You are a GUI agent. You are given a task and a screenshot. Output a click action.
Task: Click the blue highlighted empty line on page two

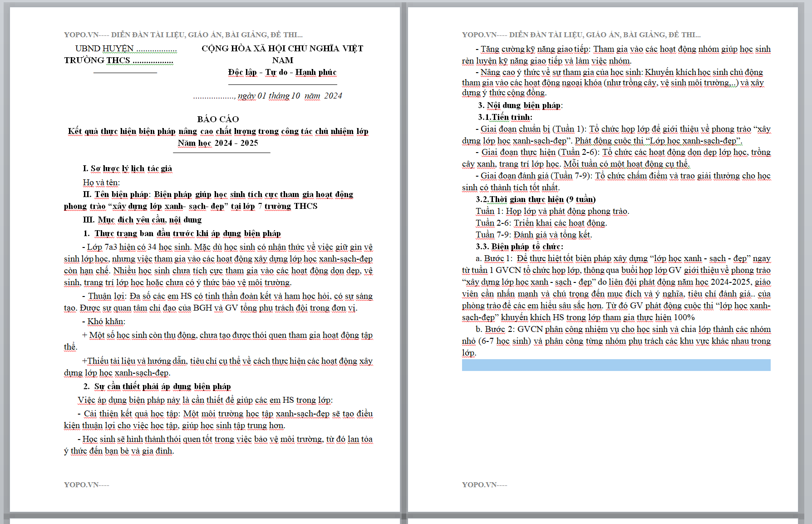[x=616, y=365]
